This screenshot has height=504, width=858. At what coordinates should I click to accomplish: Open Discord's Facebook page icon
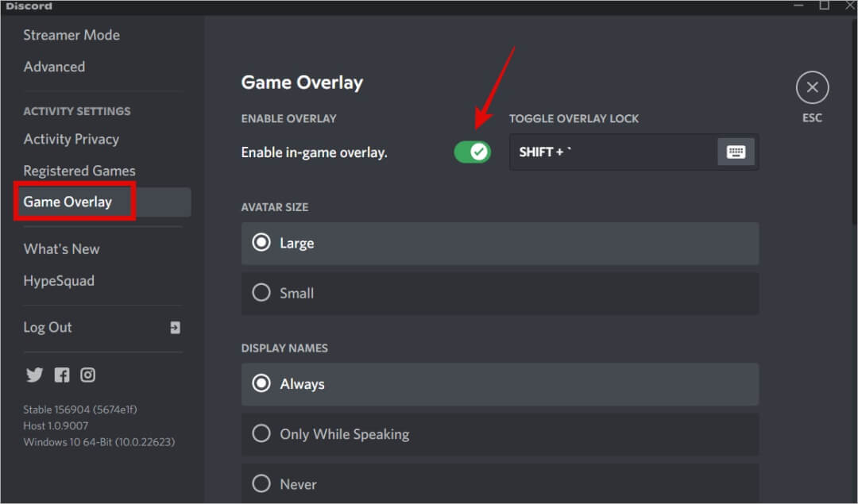(62, 375)
